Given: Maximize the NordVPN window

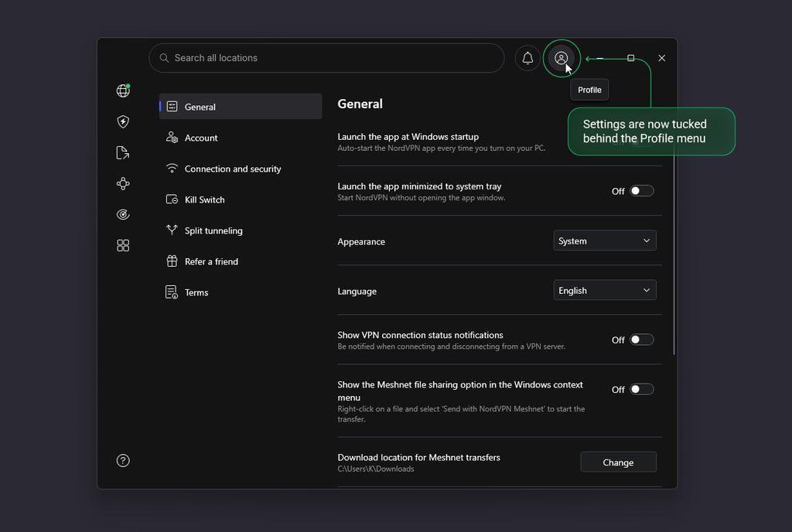Looking at the screenshot, I should [631, 58].
